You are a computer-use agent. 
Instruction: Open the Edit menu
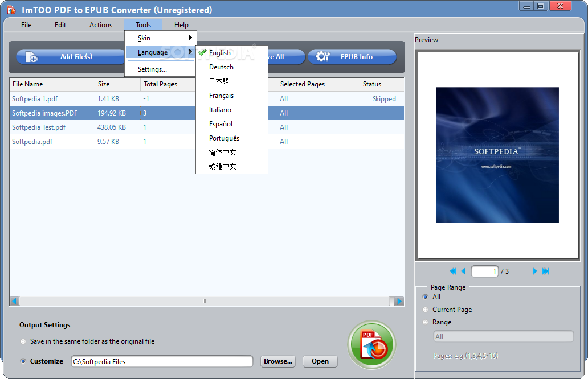point(60,25)
